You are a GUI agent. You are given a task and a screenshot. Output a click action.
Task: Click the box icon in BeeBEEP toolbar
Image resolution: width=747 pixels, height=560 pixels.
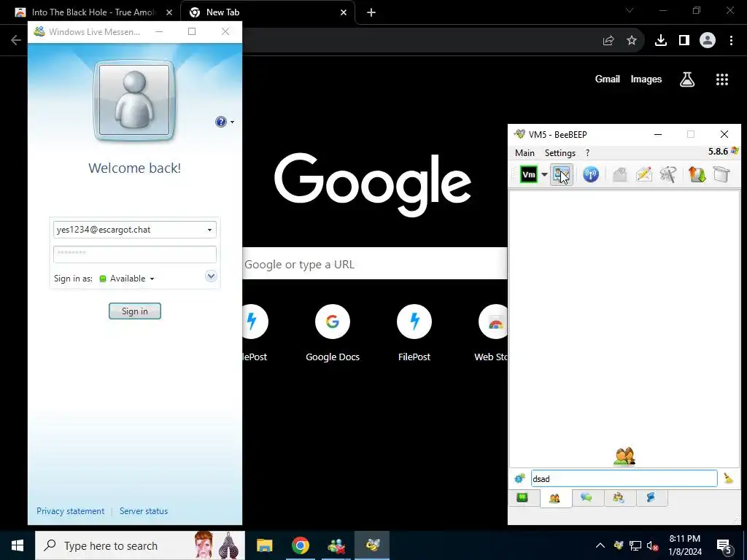coord(721,174)
